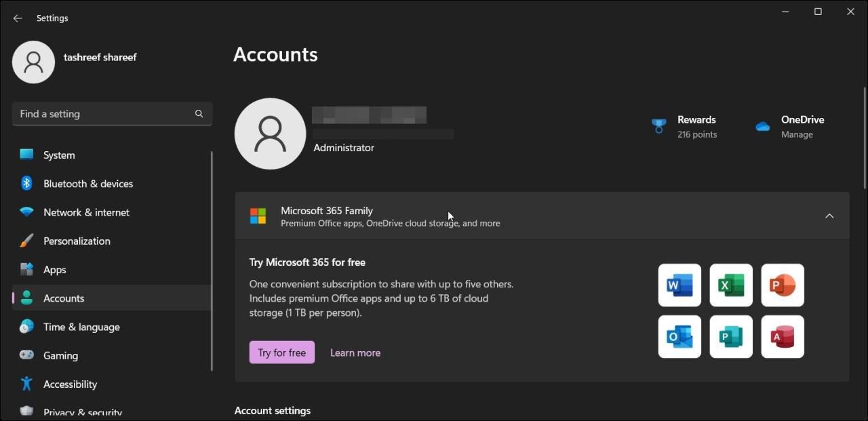
Task: Click the Time & language globe icon
Action: point(26,326)
